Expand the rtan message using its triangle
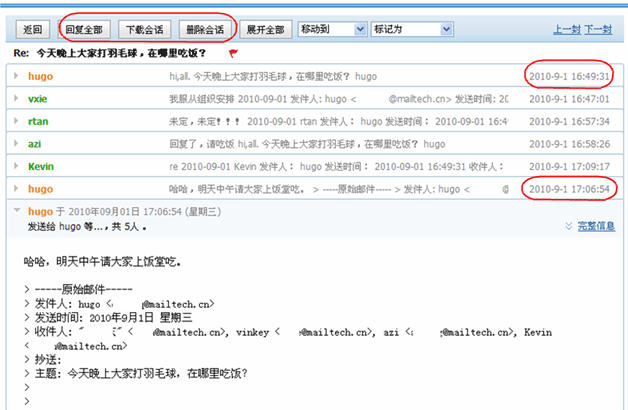Image resolution: width=628 pixels, height=410 pixels. [16, 120]
